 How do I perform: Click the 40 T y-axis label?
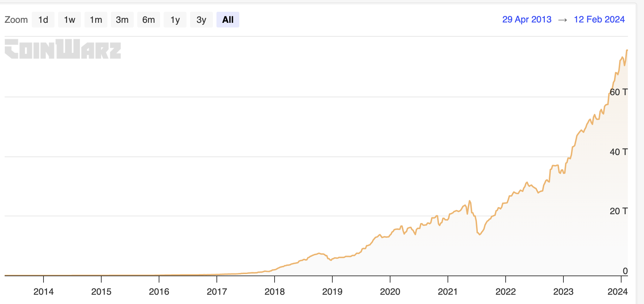click(619, 152)
